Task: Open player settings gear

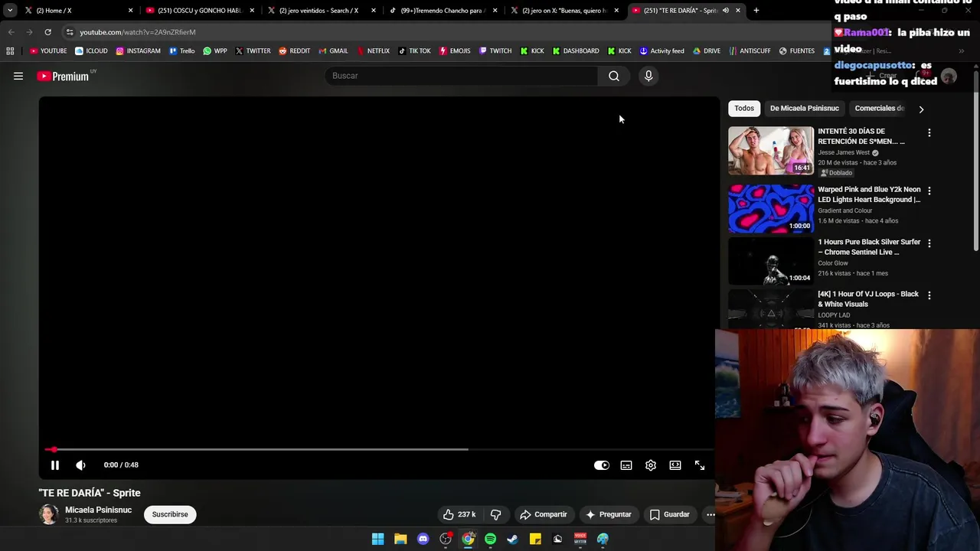Action: (651, 465)
